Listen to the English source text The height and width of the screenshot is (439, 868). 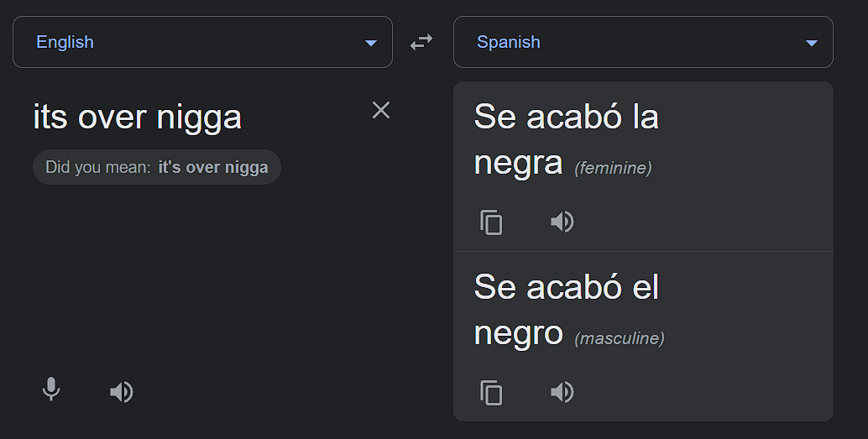point(122,391)
